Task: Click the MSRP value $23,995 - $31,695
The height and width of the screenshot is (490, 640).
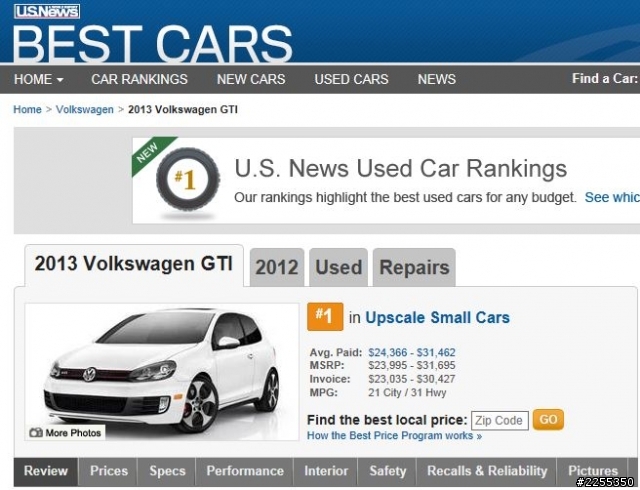Action: (x=412, y=365)
